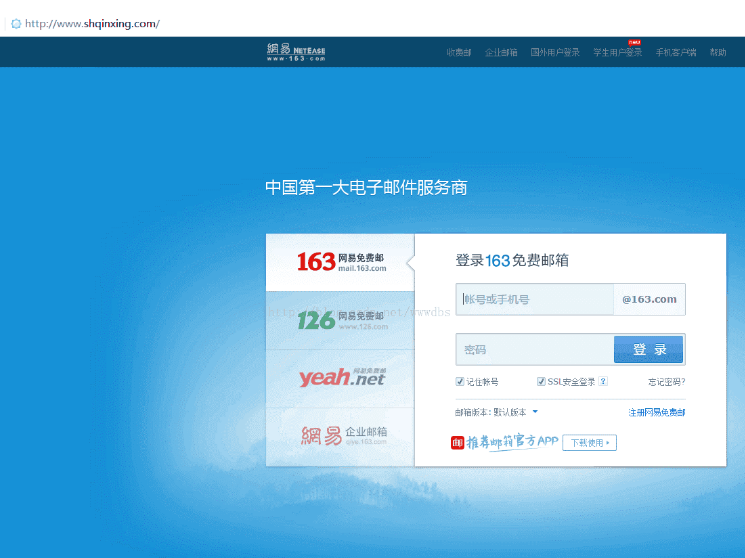Click the browser page favicon icon
745x558 pixels.
pyautogui.click(x=16, y=24)
